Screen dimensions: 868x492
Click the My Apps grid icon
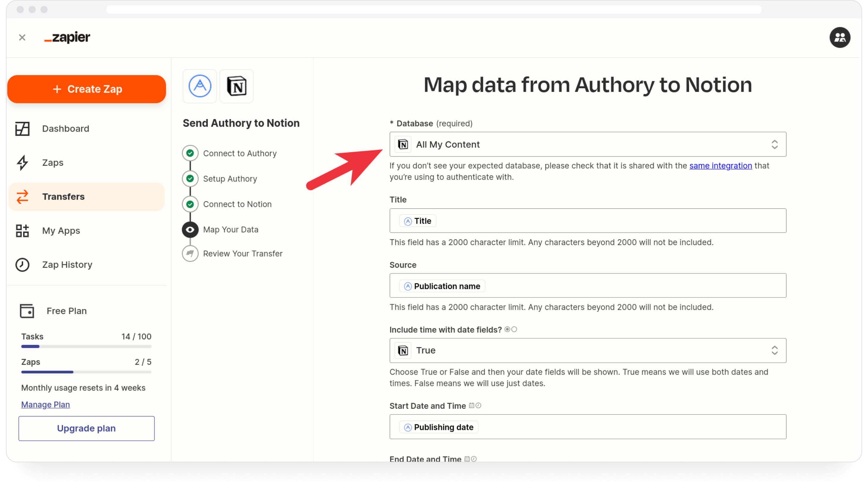point(22,231)
